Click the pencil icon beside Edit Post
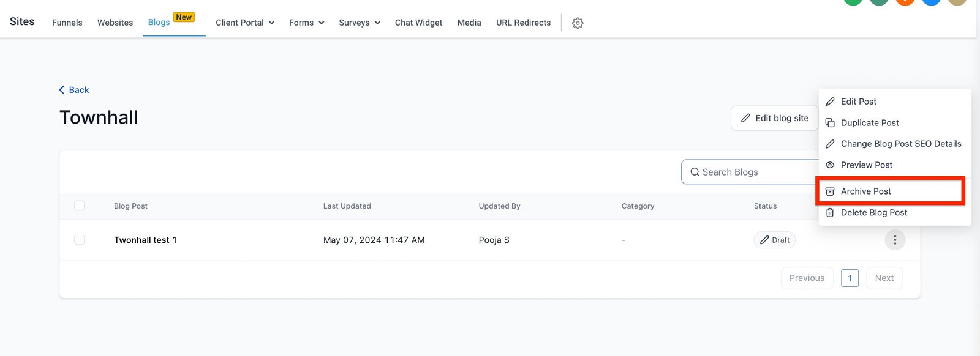The image size is (980, 356). click(830, 102)
